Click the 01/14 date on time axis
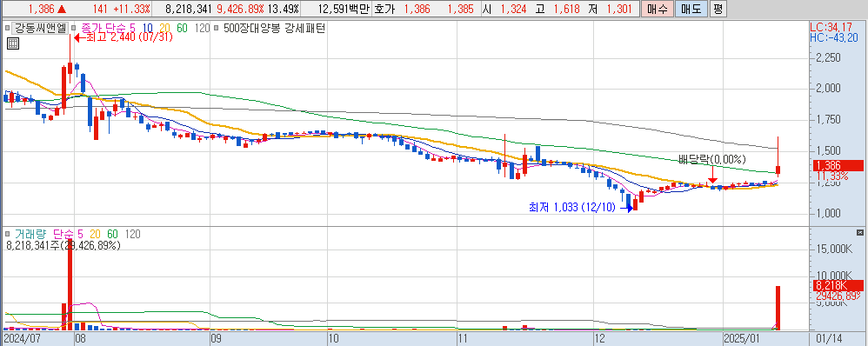The height and width of the screenshot is (346, 868). pos(830,337)
